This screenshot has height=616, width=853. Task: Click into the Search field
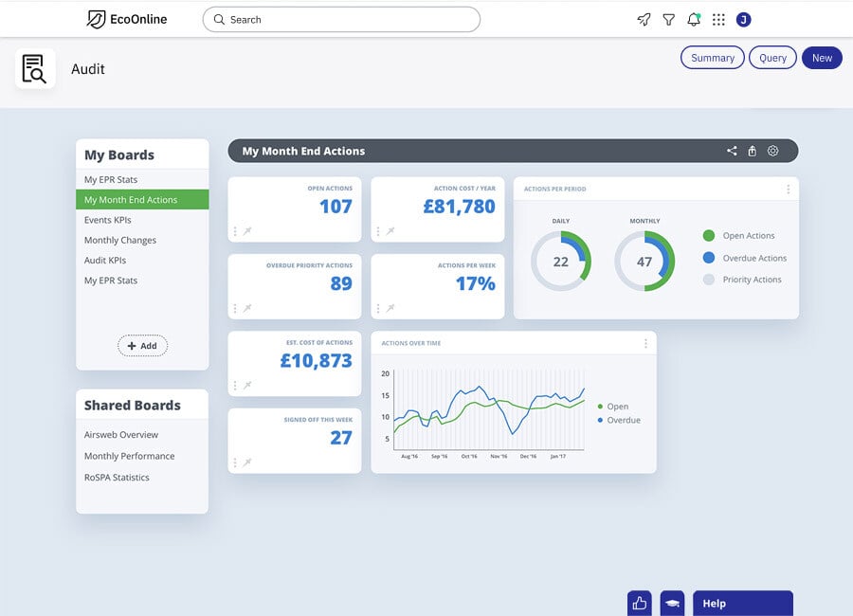point(341,20)
